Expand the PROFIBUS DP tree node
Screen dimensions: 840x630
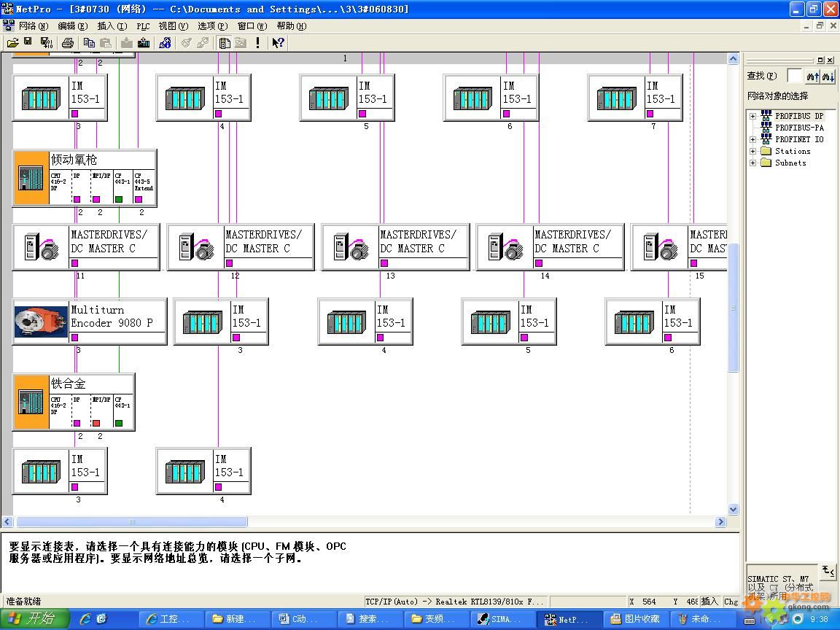click(752, 116)
